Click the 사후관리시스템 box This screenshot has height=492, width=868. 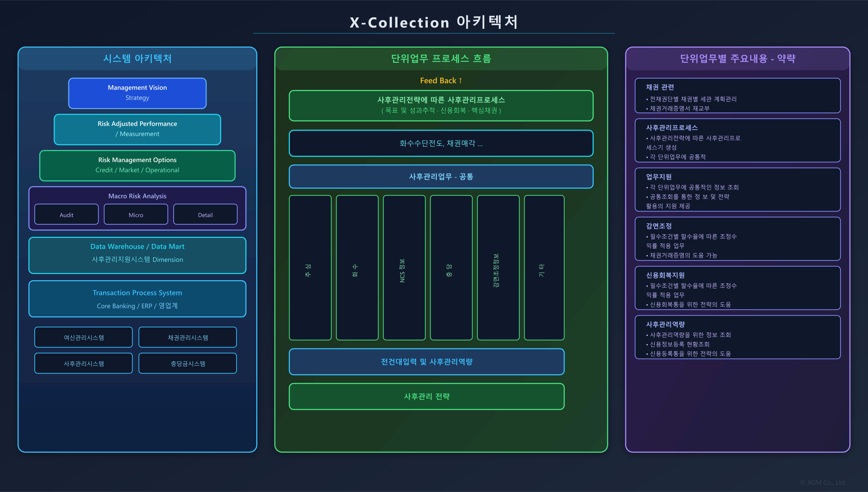tap(83, 363)
